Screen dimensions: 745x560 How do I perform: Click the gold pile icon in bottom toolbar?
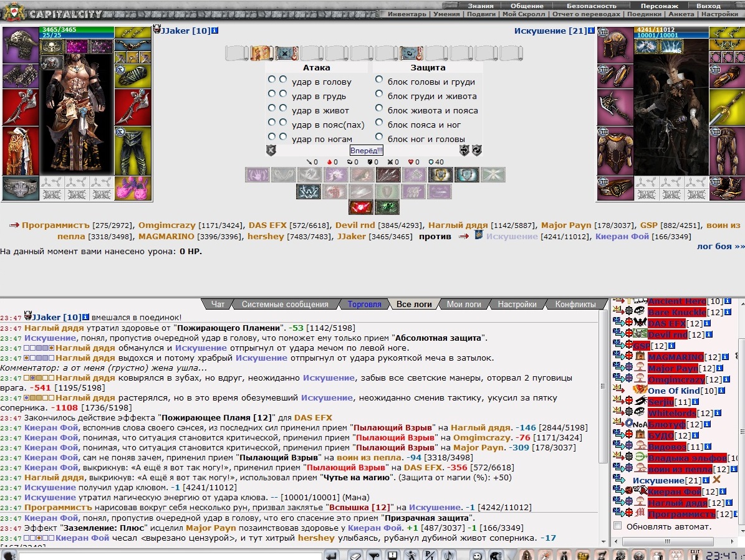click(583, 555)
